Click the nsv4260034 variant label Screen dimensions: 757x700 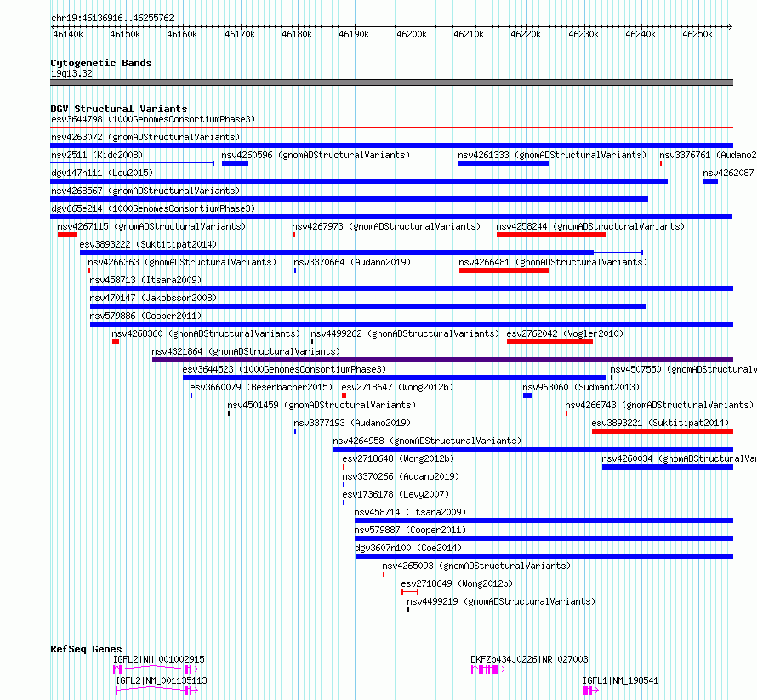pos(679,458)
